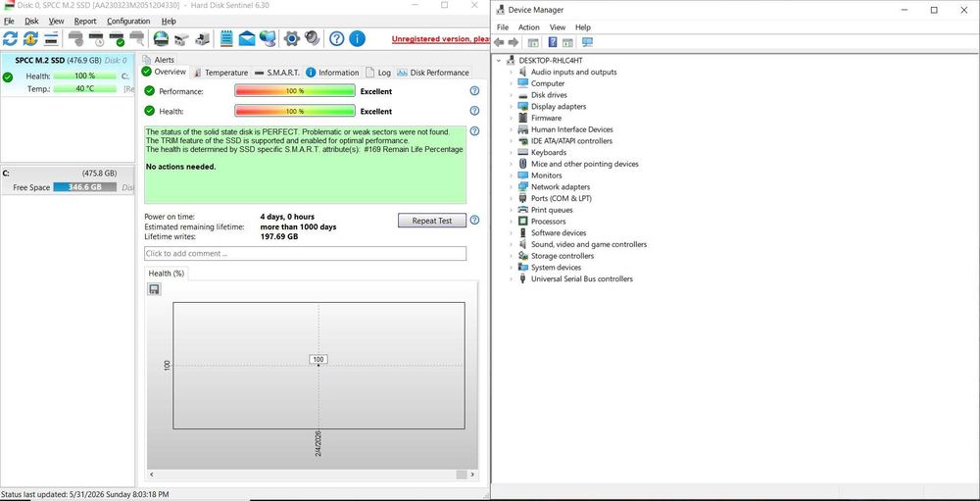Click the globe over disk toolbar icon
Viewport: 980px width, 501px height.
[x=161, y=39]
